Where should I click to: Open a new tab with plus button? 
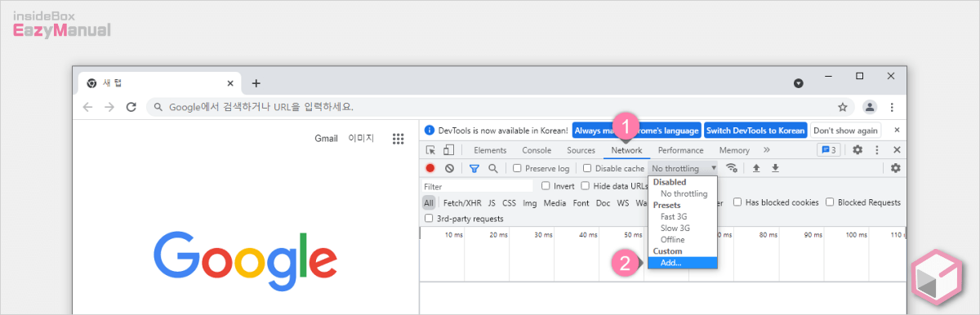pos(256,83)
